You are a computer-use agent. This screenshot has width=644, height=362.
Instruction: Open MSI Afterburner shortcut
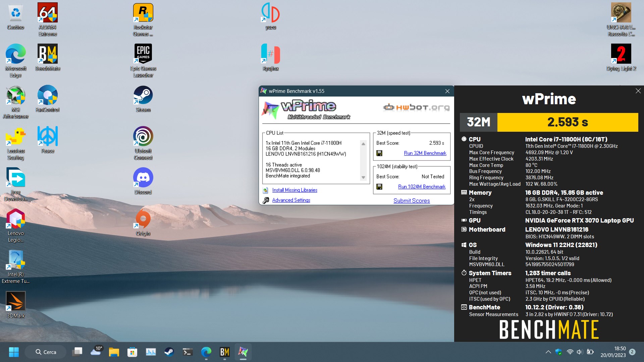point(15,102)
